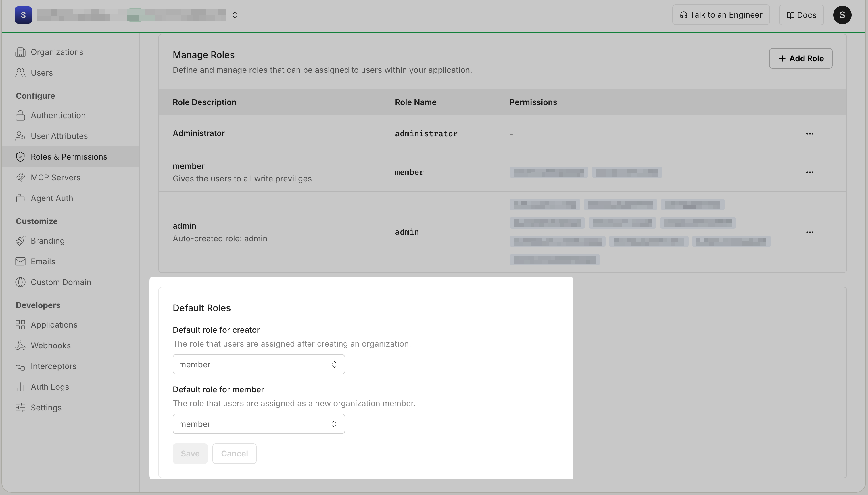The width and height of the screenshot is (868, 495).
Task: Select the Users sidebar icon
Action: [x=20, y=72]
